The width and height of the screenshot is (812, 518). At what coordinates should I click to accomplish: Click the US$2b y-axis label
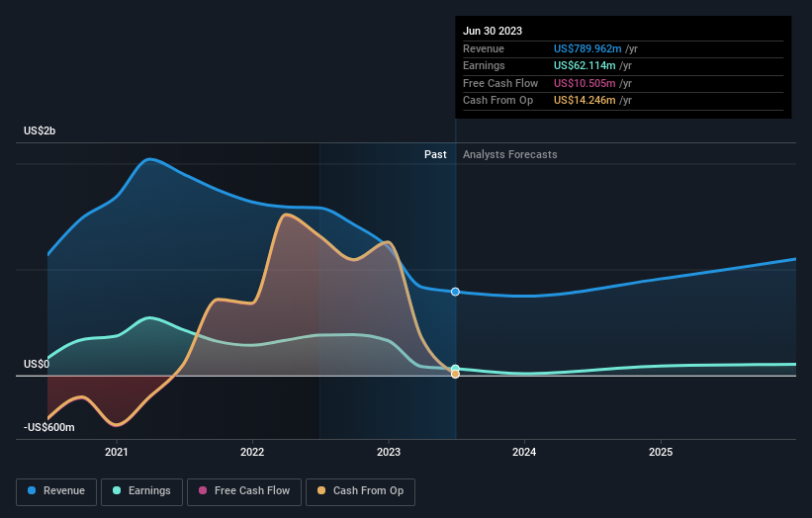(40, 130)
